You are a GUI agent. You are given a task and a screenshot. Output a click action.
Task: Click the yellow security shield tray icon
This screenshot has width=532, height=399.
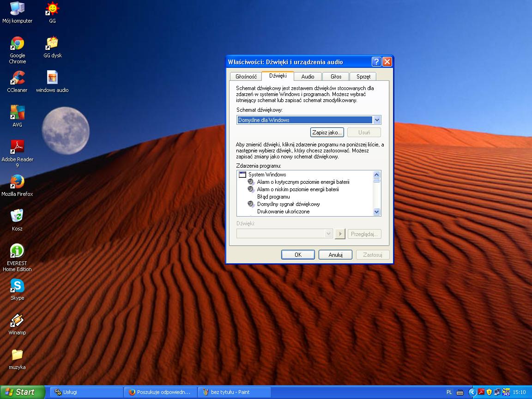[x=489, y=392]
